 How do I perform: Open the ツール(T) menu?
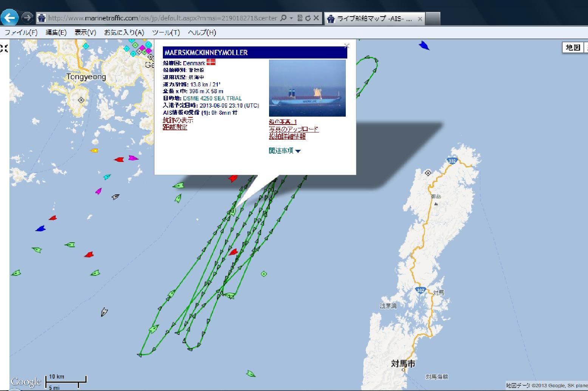(x=166, y=32)
